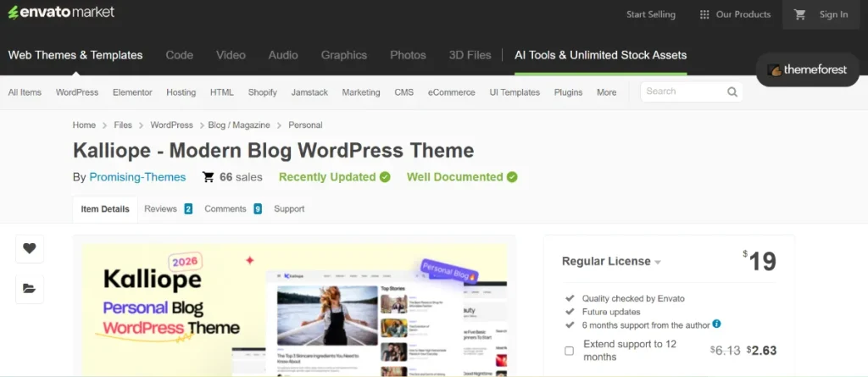
Task: Go to Personal in breadcrumb
Action: click(305, 125)
